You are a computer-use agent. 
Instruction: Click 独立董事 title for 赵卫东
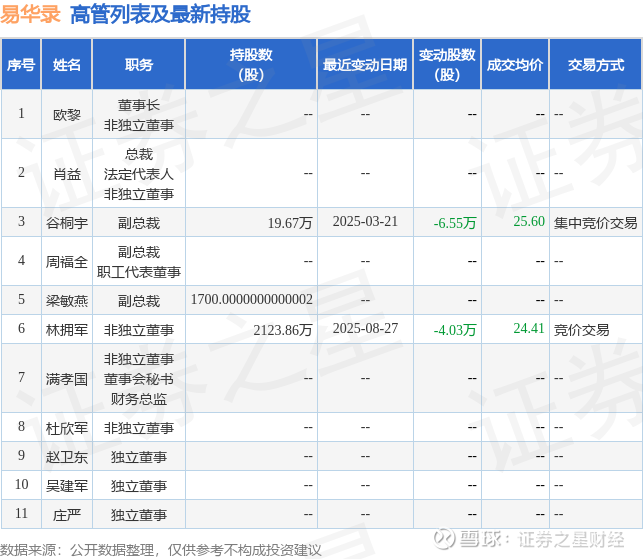coord(139,457)
